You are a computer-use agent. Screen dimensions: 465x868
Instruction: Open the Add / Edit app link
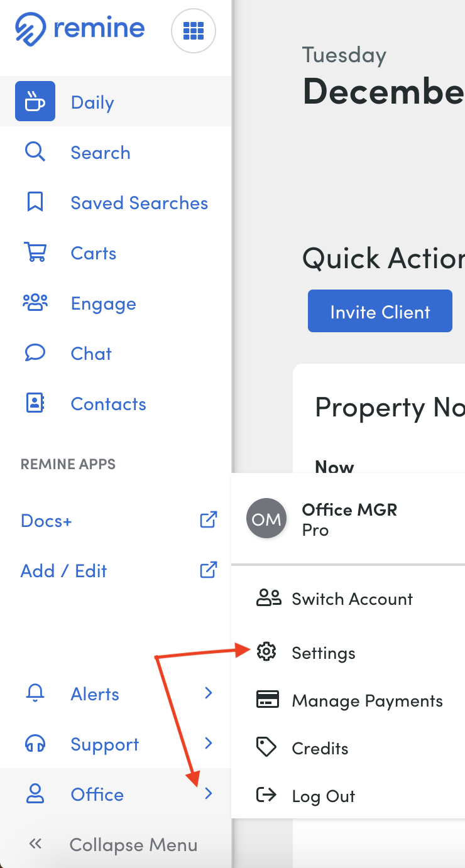coord(64,571)
